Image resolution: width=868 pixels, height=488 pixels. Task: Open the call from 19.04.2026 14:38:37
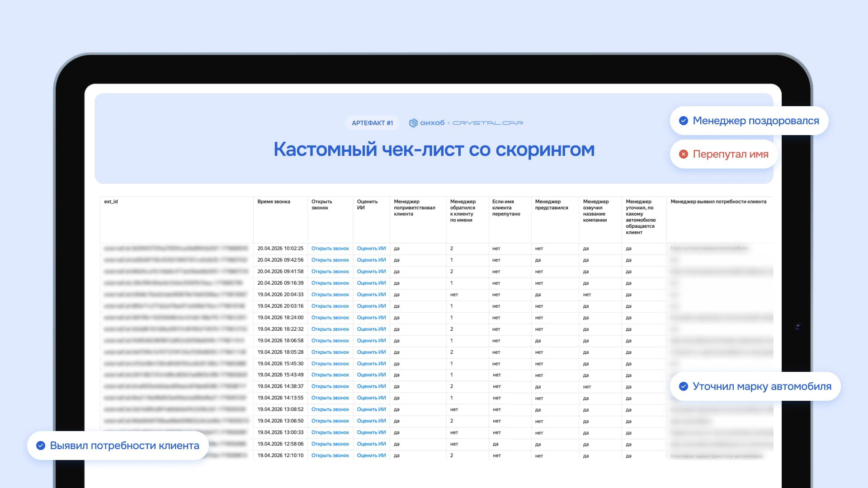point(330,386)
